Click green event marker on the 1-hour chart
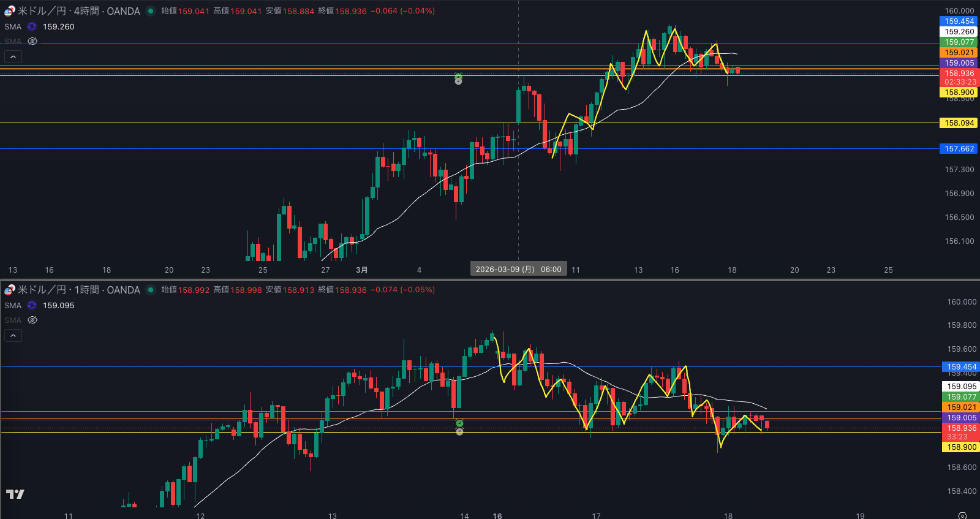The height and width of the screenshot is (519, 980). [459, 423]
